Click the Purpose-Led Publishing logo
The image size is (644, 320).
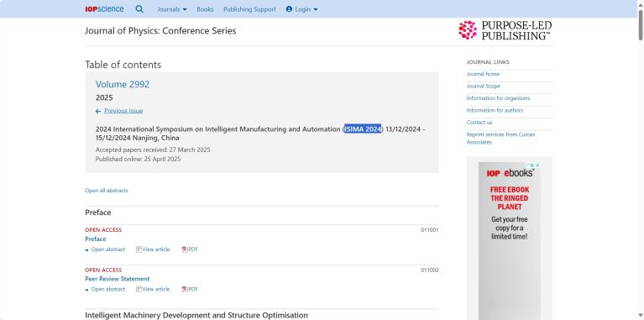tap(505, 30)
